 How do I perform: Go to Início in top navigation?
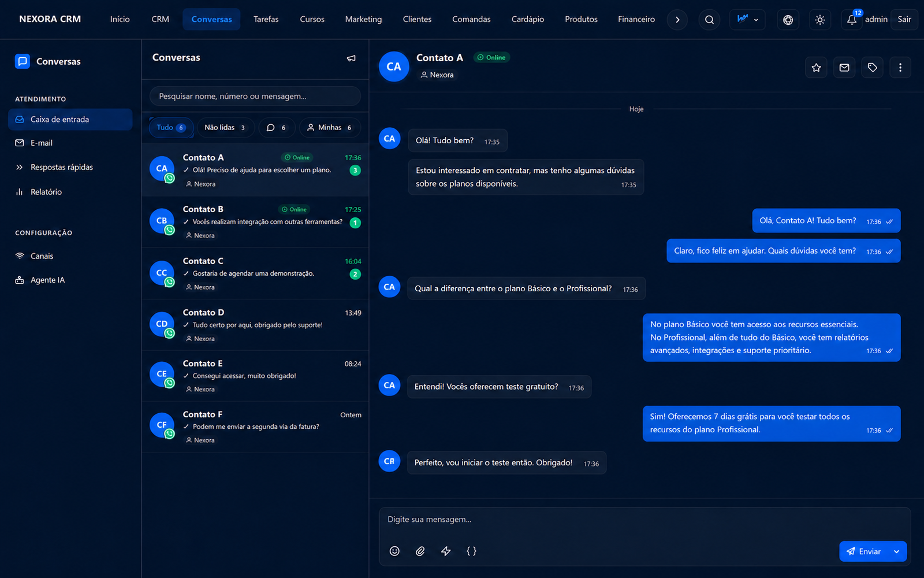(x=120, y=20)
